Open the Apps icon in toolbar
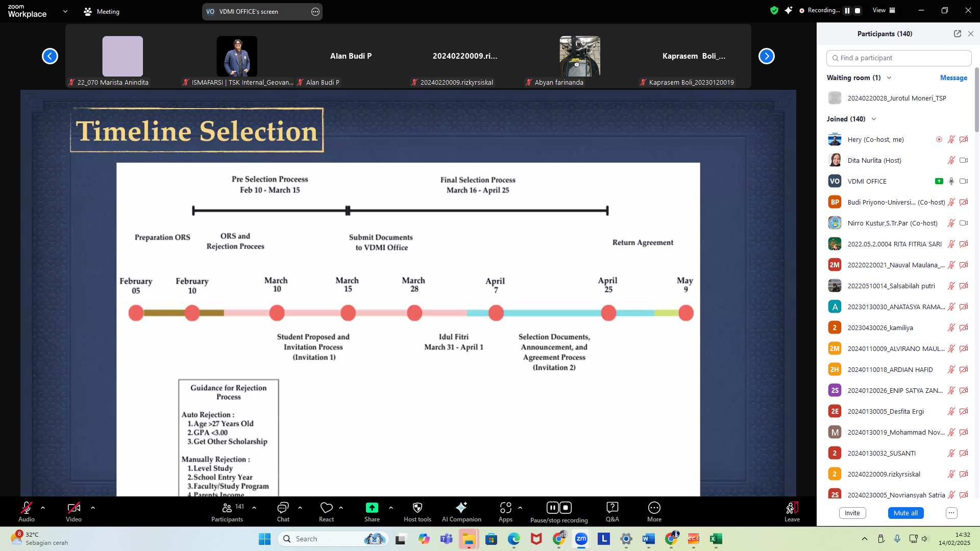The image size is (980, 551). click(505, 508)
